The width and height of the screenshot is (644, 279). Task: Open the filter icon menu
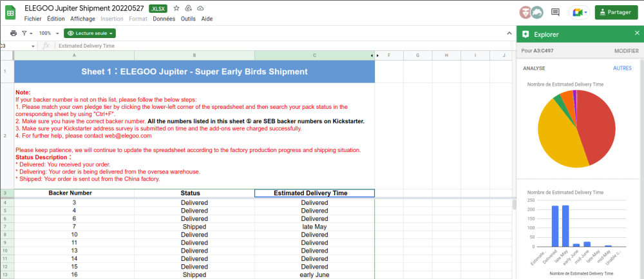pyautogui.click(x=26, y=34)
